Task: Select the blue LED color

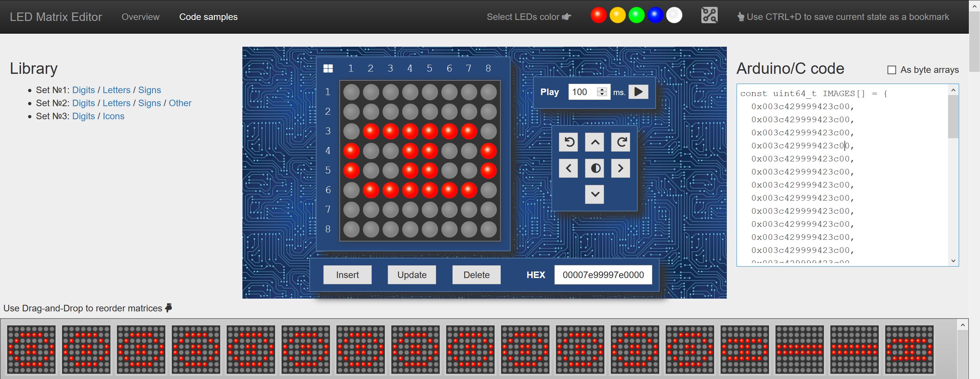Action: click(x=655, y=16)
